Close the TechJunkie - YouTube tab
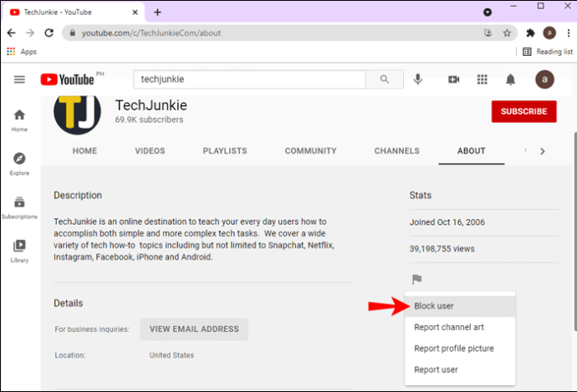This screenshot has width=577, height=392. (135, 13)
